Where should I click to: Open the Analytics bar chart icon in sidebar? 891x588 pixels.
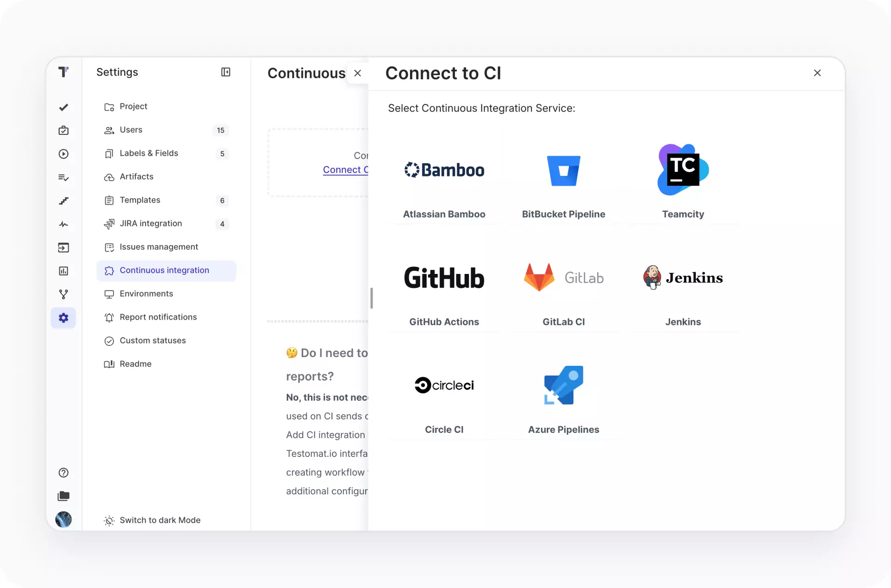pyautogui.click(x=64, y=271)
